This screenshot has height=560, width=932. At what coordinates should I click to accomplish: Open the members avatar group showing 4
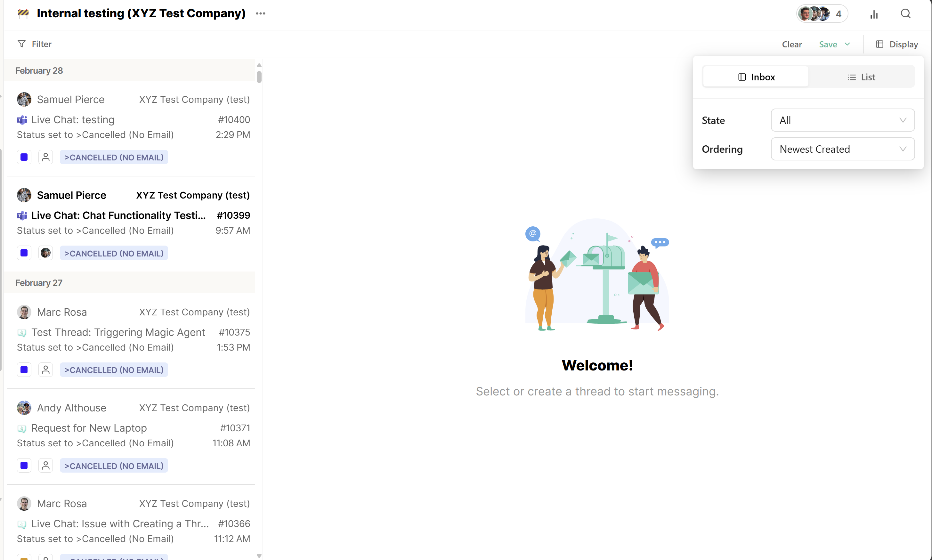[x=822, y=14]
